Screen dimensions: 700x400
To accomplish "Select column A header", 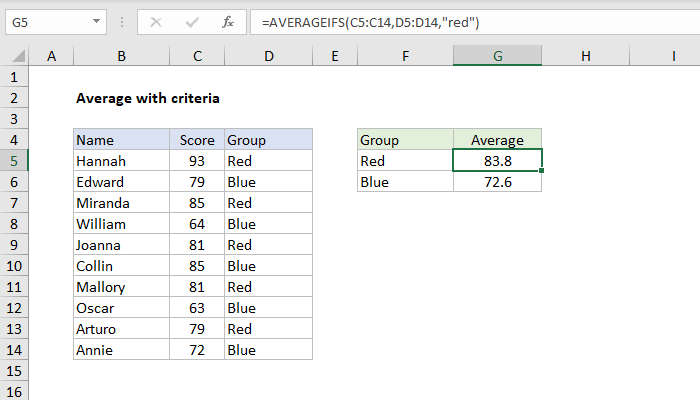I will [51, 56].
